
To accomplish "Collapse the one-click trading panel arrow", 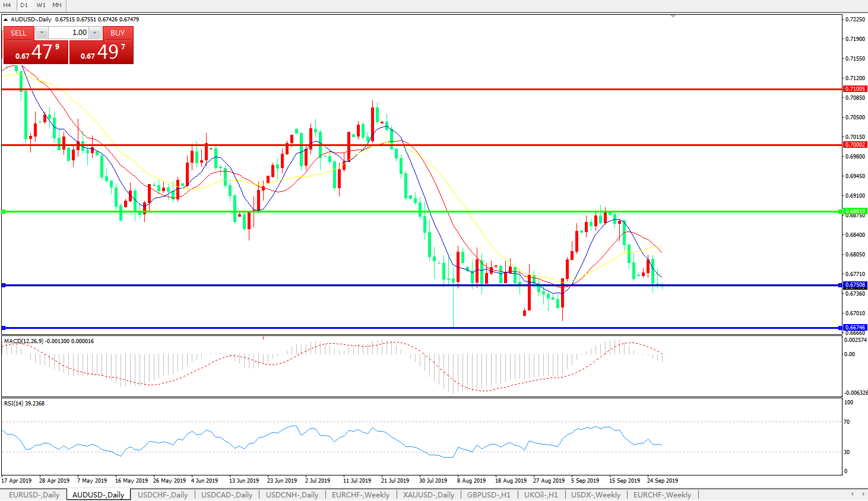I will pos(6,20).
